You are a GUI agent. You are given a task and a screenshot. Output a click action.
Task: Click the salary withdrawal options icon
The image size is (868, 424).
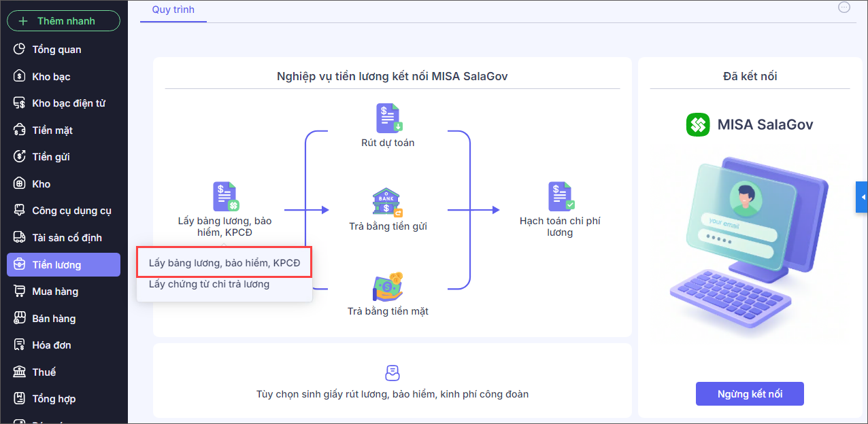(x=392, y=373)
